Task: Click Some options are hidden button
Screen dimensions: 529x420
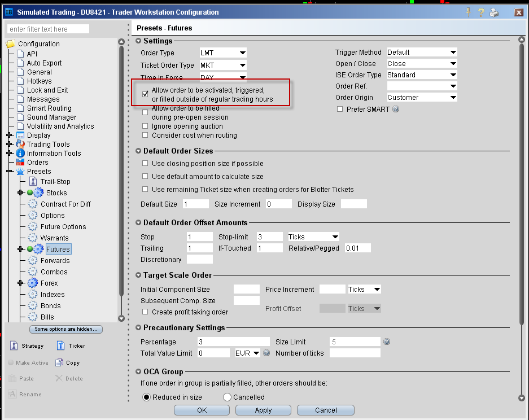Action: (66, 329)
